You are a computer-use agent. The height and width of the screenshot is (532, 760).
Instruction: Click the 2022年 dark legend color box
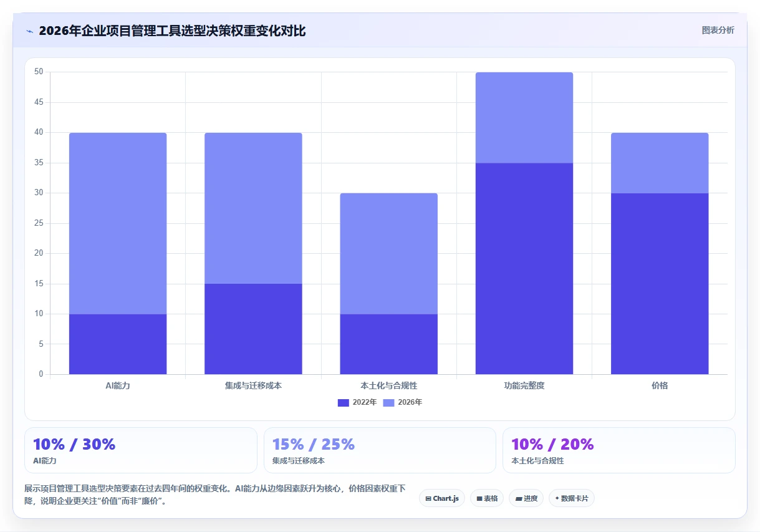pyautogui.click(x=344, y=402)
